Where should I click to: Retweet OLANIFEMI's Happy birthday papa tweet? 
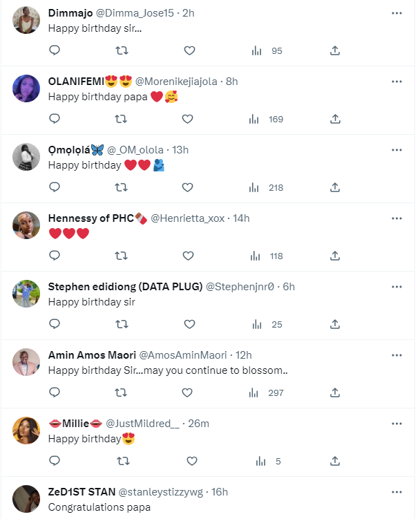[x=121, y=119]
